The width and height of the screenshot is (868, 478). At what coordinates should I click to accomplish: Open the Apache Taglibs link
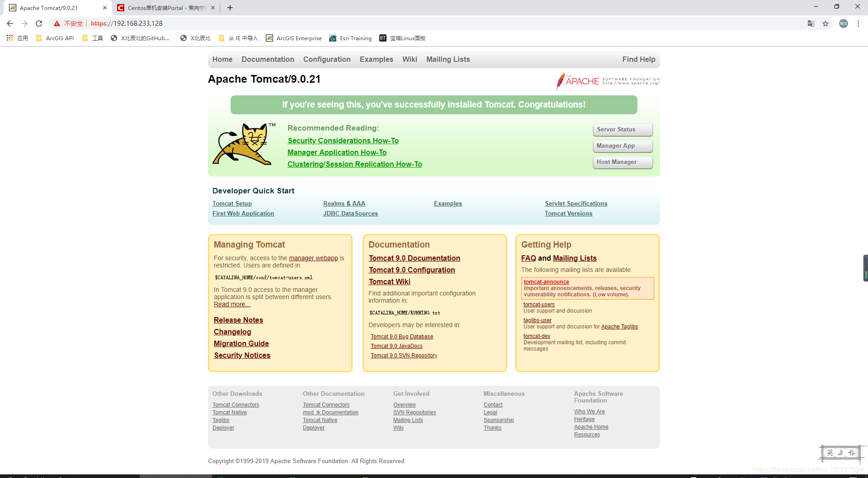619,327
